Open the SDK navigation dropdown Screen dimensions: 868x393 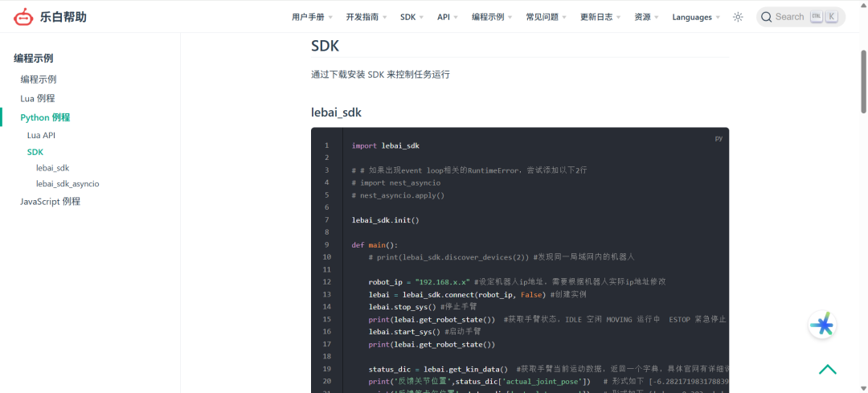pos(412,17)
